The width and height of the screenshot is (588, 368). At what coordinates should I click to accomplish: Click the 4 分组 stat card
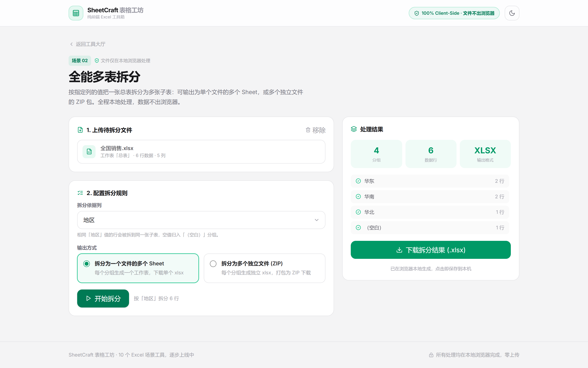(x=376, y=154)
